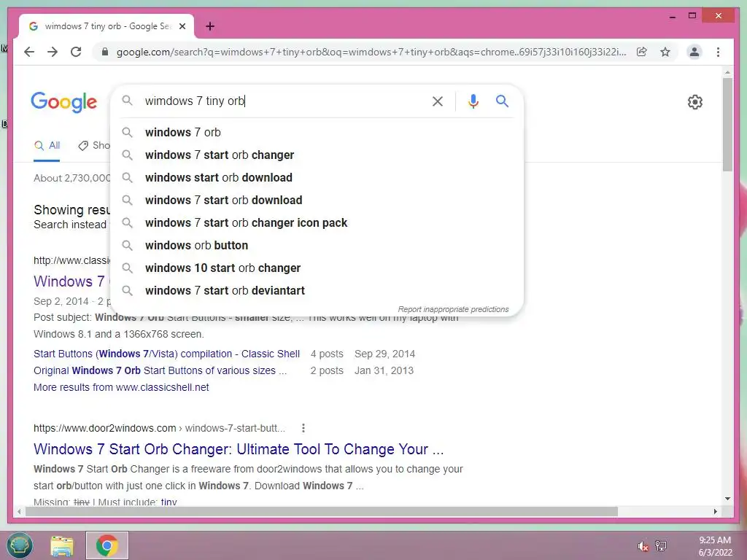Share this page icon in address bar
This screenshot has height=560, width=747.
click(642, 52)
